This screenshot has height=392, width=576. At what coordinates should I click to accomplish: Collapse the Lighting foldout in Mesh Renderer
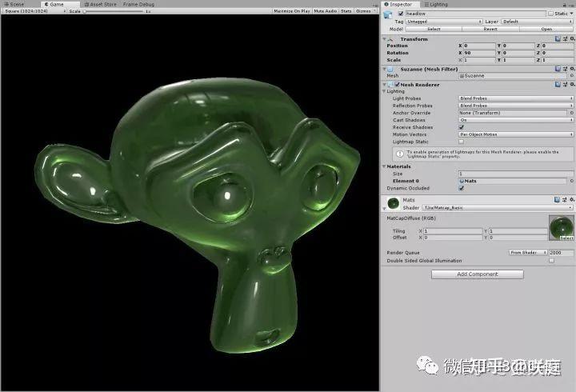click(384, 91)
